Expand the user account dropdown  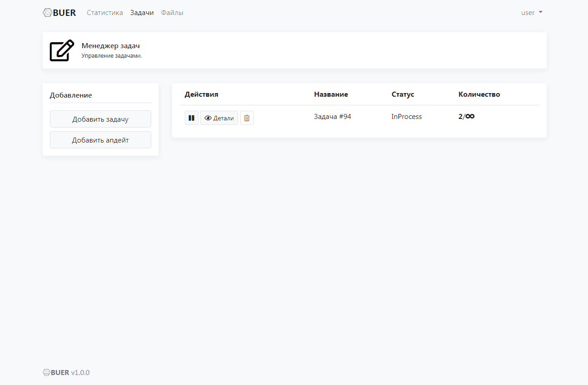[x=532, y=13]
